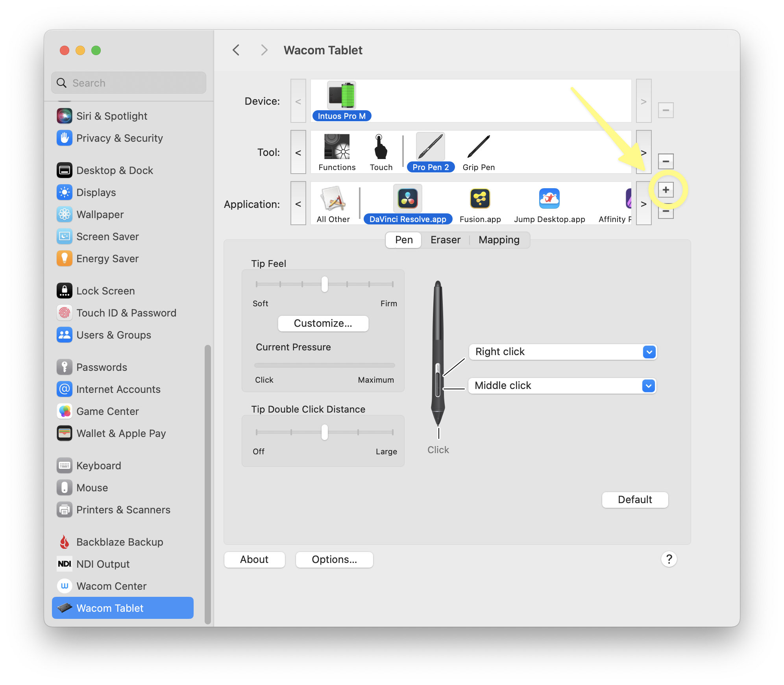Remove the selected tool with the minus button

coord(666,161)
